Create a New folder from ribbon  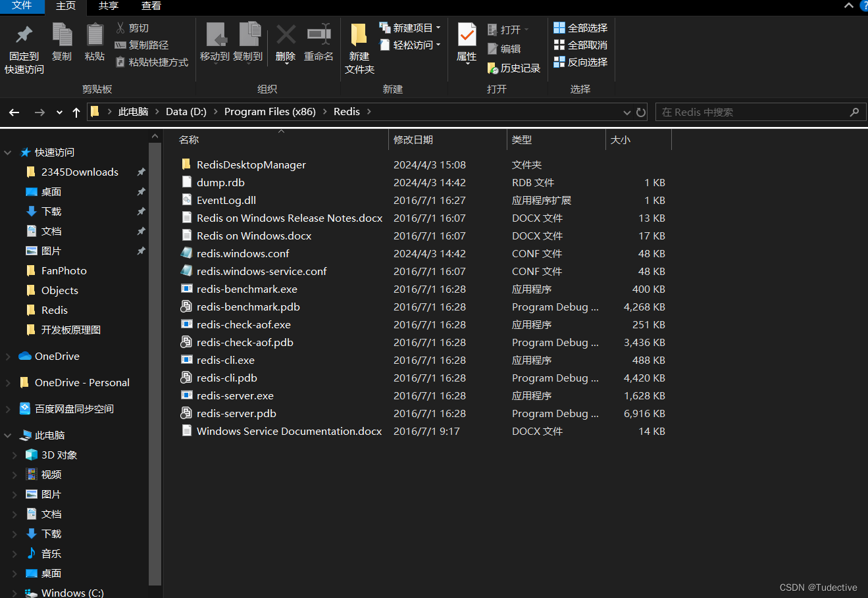click(359, 48)
